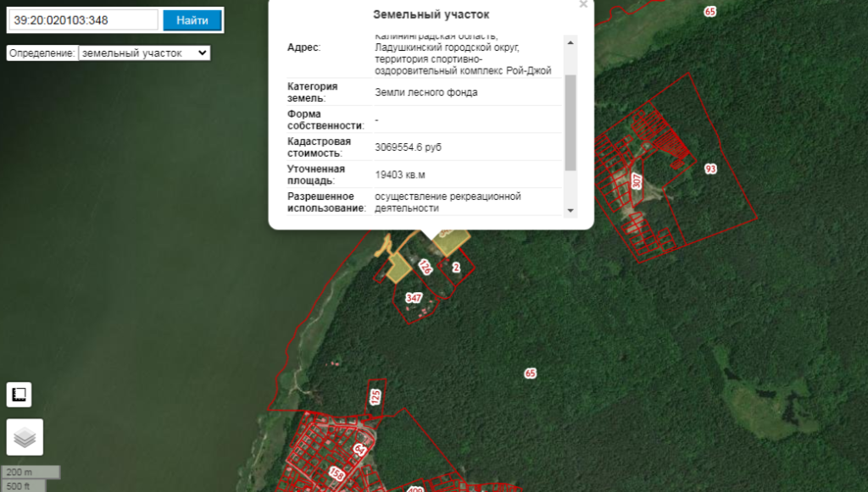Click the 200 m scale bar
The width and height of the screenshot is (868, 492).
pyautogui.click(x=31, y=472)
